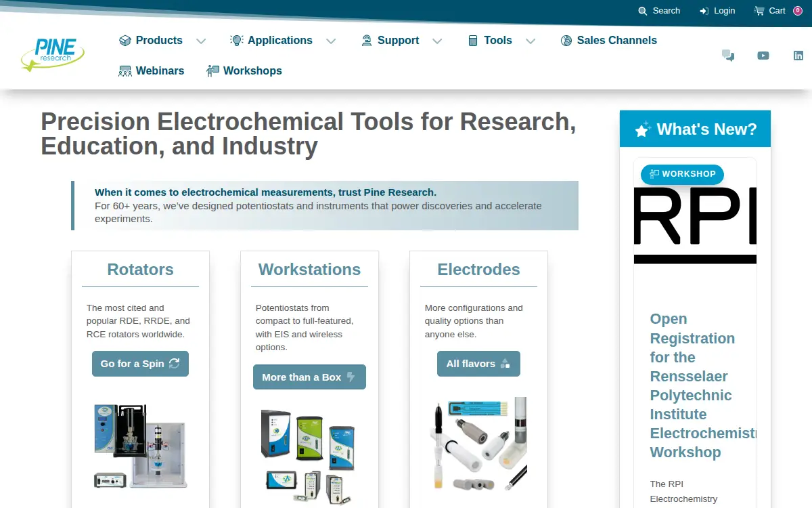Click the shapes icon in All flavors
Screen dimensions: 812x508
point(505,364)
